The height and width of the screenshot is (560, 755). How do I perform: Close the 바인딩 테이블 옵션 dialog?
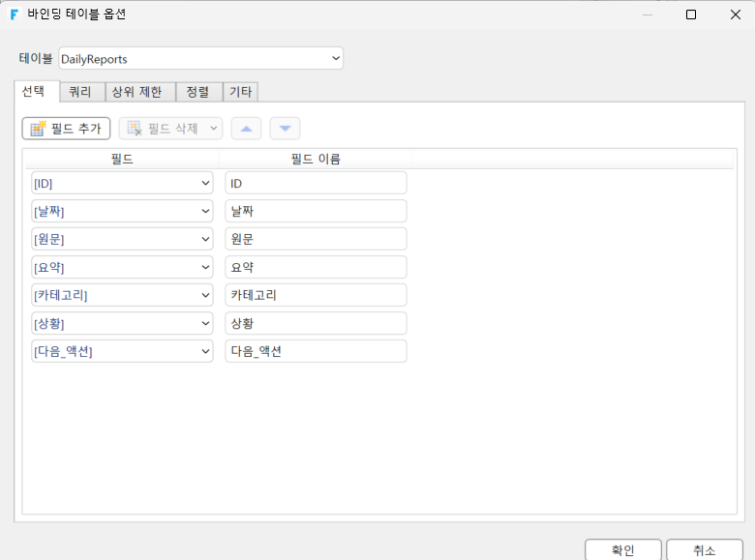click(x=736, y=15)
